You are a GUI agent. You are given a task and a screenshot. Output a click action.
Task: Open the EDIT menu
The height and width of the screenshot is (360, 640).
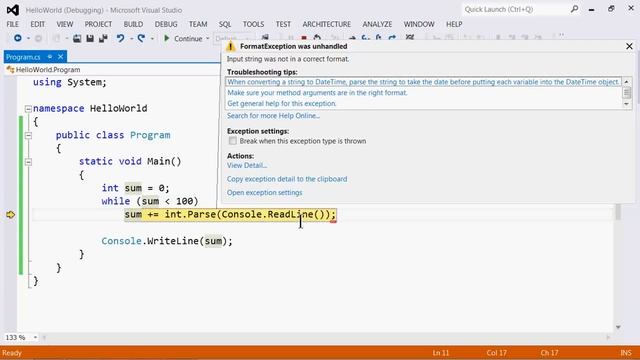pyautogui.click(x=38, y=24)
